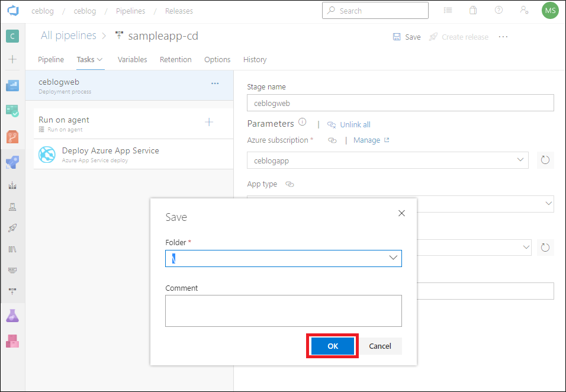
Task: Open the more actions ellipsis beside Create release
Action: (503, 37)
